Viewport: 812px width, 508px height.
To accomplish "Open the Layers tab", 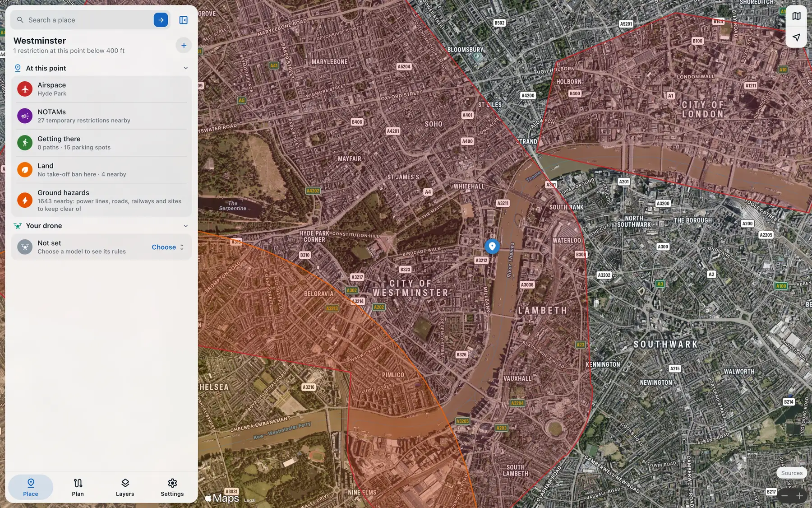I will point(125,487).
